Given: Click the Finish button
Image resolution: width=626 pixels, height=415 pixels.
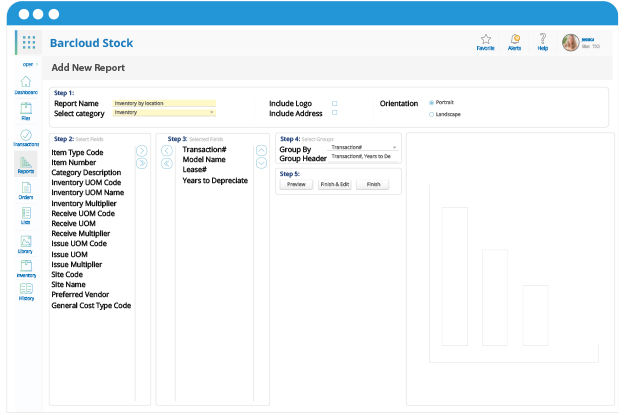Looking at the screenshot, I should tap(373, 185).
